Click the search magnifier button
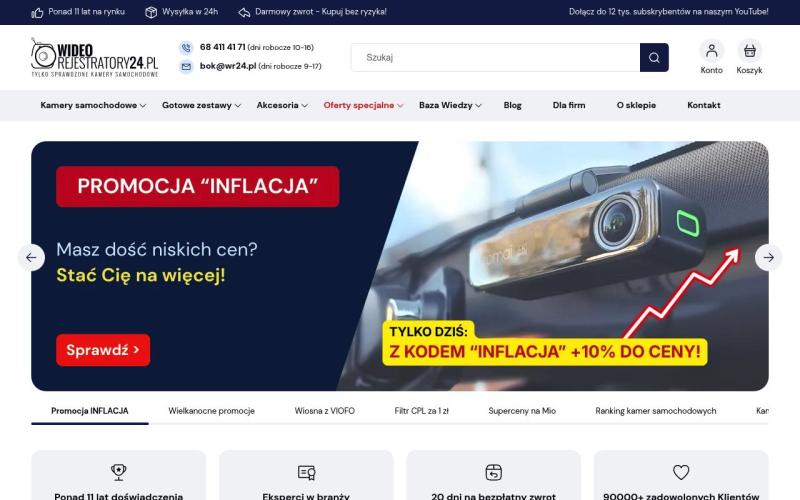This screenshot has width=800, height=500. (x=654, y=58)
